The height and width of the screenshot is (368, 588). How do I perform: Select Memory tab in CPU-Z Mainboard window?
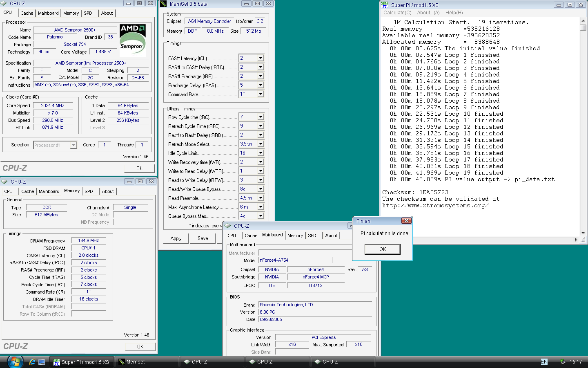pos(295,236)
